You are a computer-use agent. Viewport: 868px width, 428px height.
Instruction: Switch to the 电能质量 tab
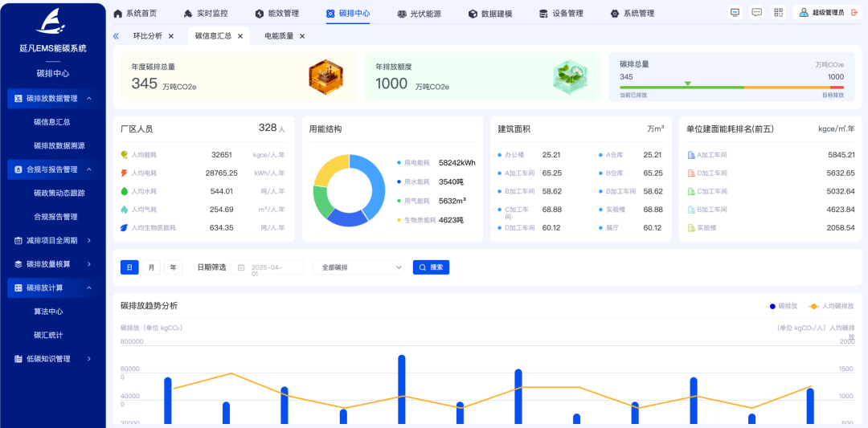(x=279, y=36)
